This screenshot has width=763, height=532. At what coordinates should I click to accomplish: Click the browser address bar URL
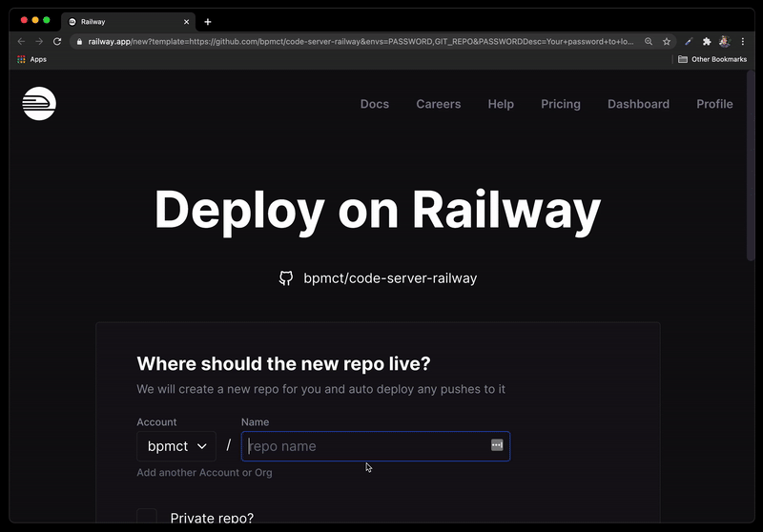361,41
